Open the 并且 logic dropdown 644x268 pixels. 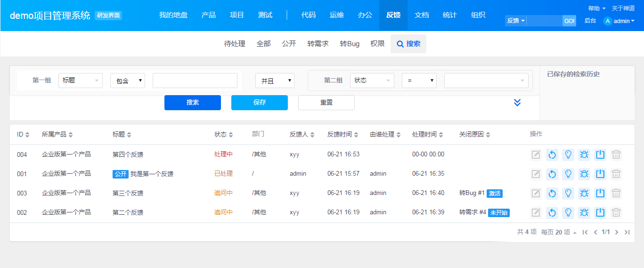click(275, 81)
